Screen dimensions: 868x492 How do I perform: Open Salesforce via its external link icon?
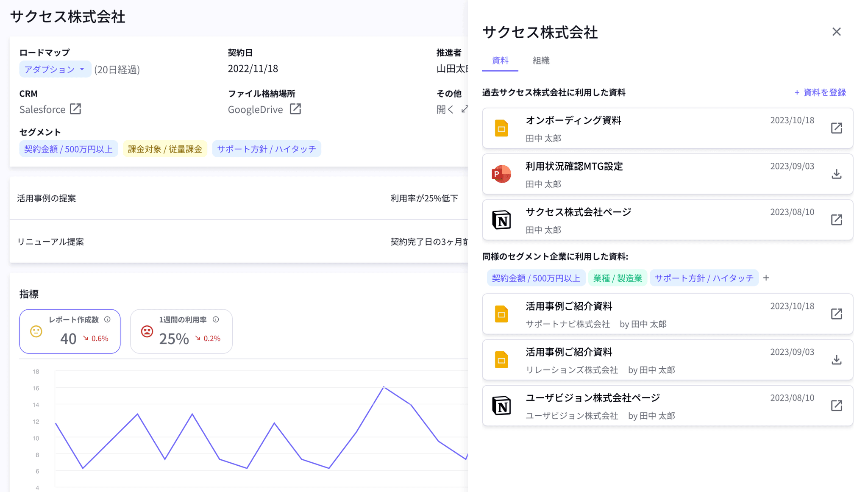[75, 109]
